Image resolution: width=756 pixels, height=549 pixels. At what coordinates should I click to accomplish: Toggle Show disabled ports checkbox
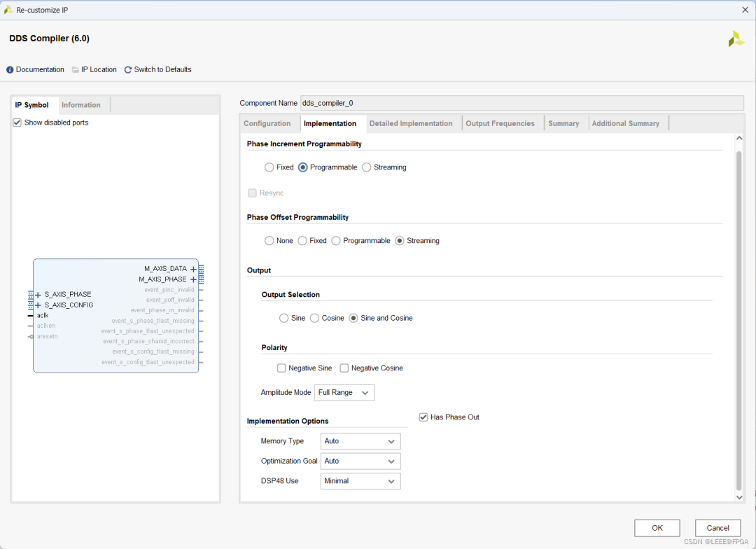(17, 123)
